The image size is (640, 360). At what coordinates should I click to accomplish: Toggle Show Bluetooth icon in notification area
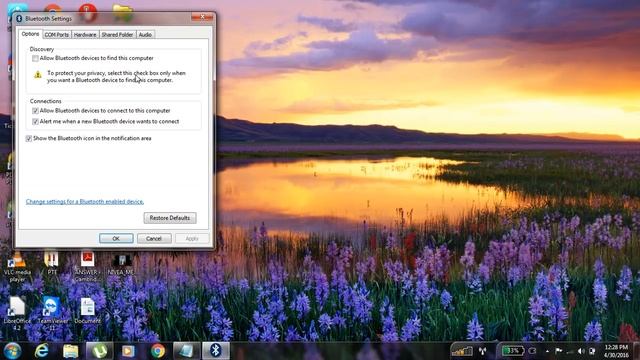pos(29,139)
